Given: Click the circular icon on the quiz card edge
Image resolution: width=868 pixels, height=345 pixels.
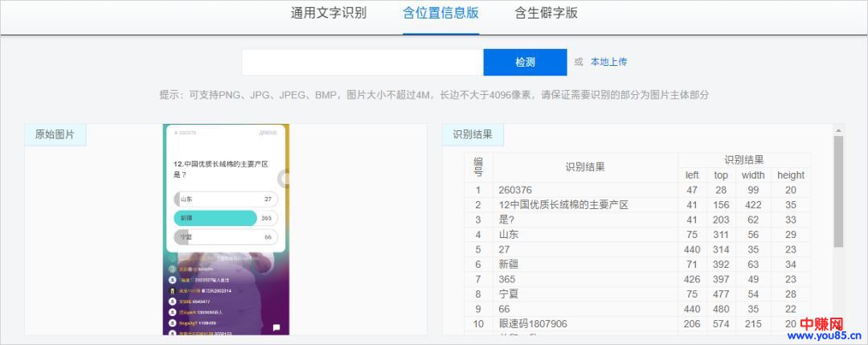Looking at the screenshot, I should tap(284, 179).
